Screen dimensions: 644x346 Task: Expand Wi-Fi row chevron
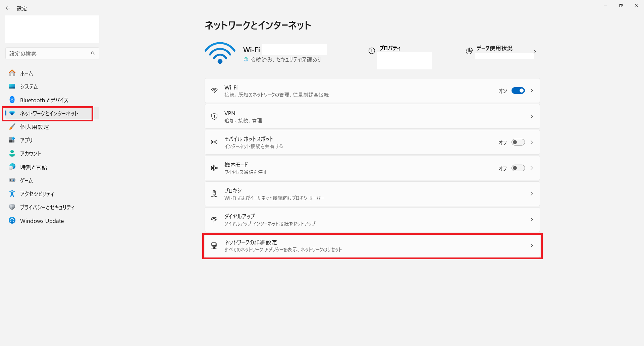click(x=532, y=91)
